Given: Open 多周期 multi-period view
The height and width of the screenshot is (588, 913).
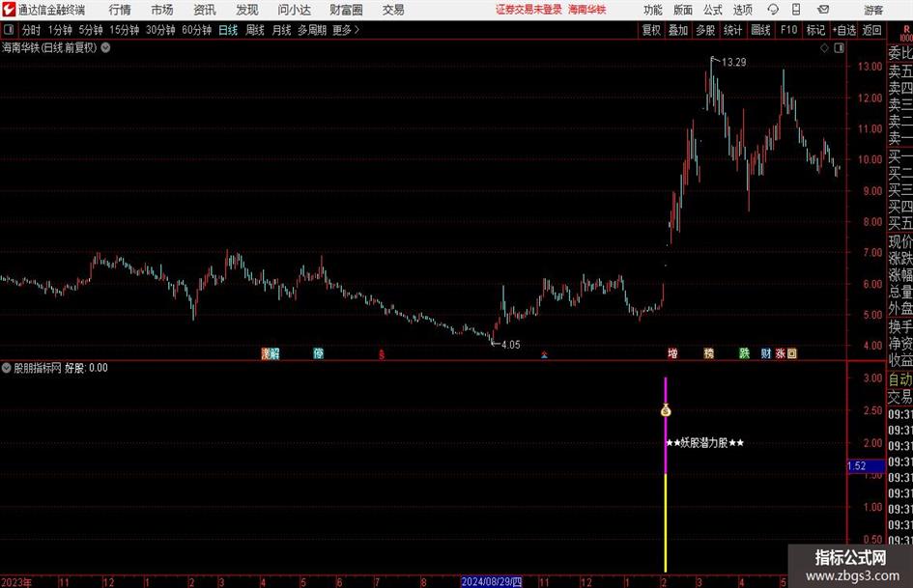Looking at the screenshot, I should click(x=312, y=30).
